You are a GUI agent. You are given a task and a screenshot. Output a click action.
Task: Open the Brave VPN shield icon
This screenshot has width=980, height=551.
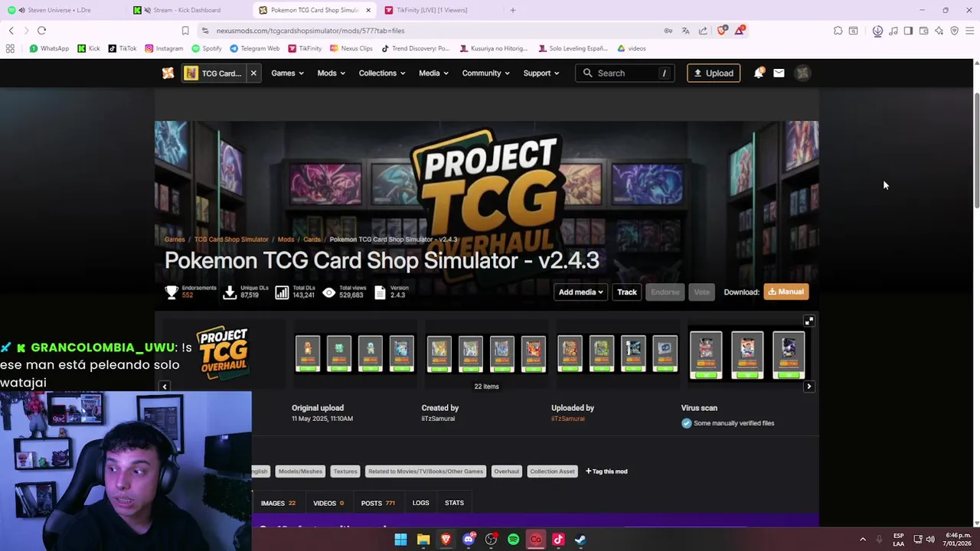[954, 31]
